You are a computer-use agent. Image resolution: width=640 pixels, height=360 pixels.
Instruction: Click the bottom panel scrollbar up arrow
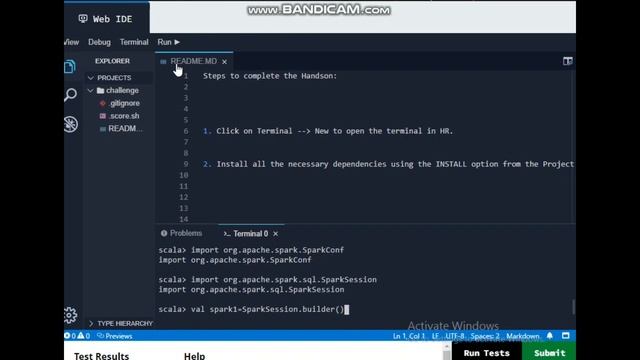[x=447, y=347]
